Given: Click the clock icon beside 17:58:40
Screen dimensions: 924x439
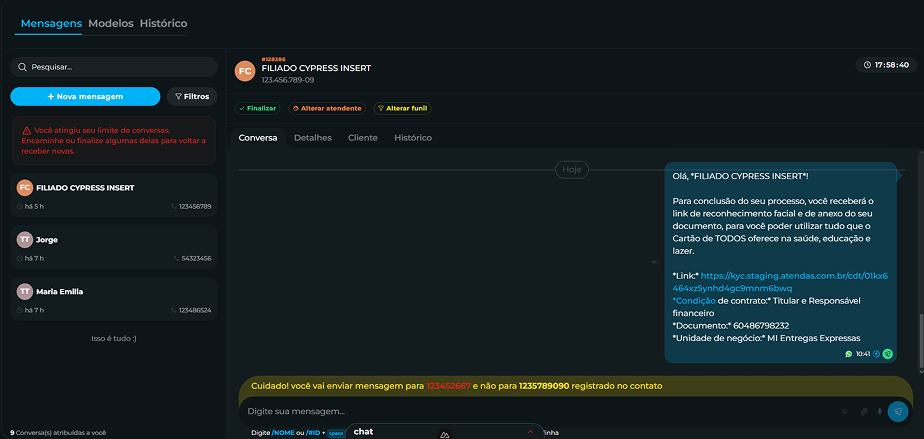Looking at the screenshot, I should [x=867, y=65].
